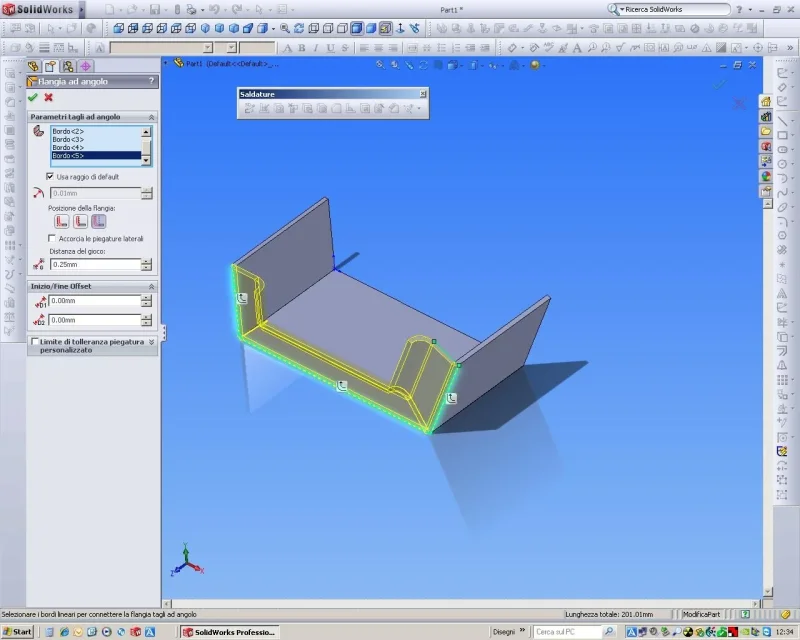Click the New document icon
The width and height of the screenshot is (800, 640).
(x=109, y=9)
